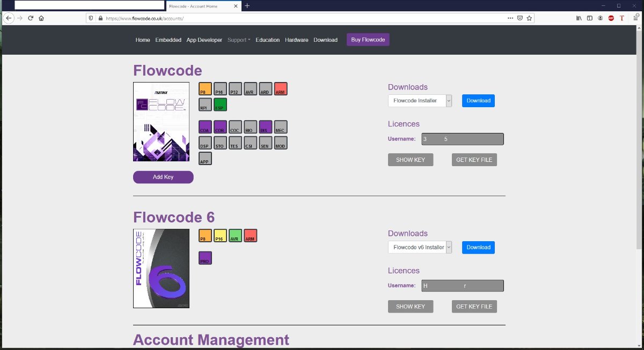The width and height of the screenshot is (644, 350).
Task: Select the purple COB component tile
Action: 221,127
